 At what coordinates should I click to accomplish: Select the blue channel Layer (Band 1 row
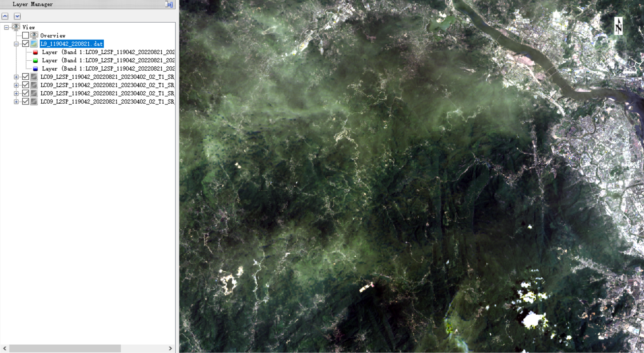click(108, 69)
